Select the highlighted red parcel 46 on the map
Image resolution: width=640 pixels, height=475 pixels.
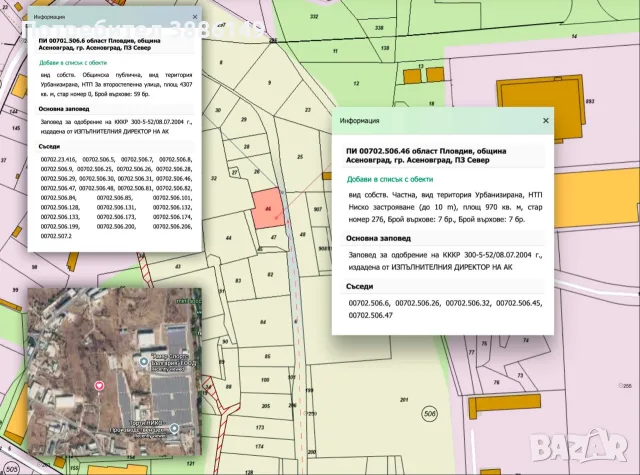pos(268,209)
